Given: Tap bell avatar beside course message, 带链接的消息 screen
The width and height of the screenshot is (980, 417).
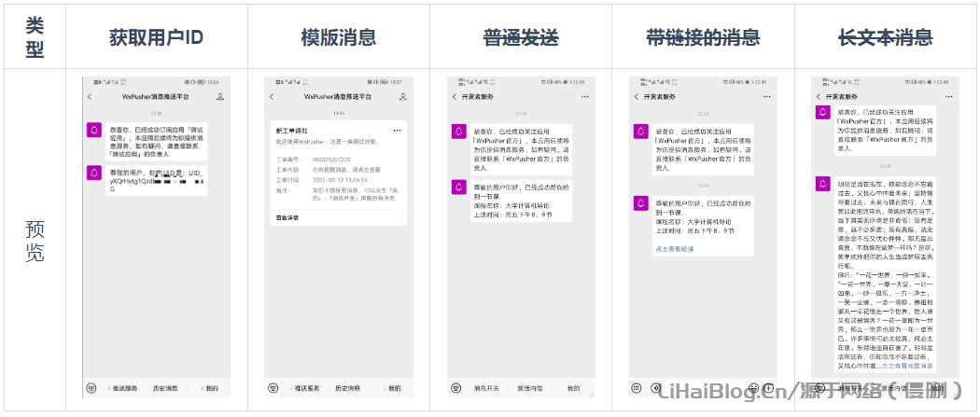Looking at the screenshot, I should point(640,202).
